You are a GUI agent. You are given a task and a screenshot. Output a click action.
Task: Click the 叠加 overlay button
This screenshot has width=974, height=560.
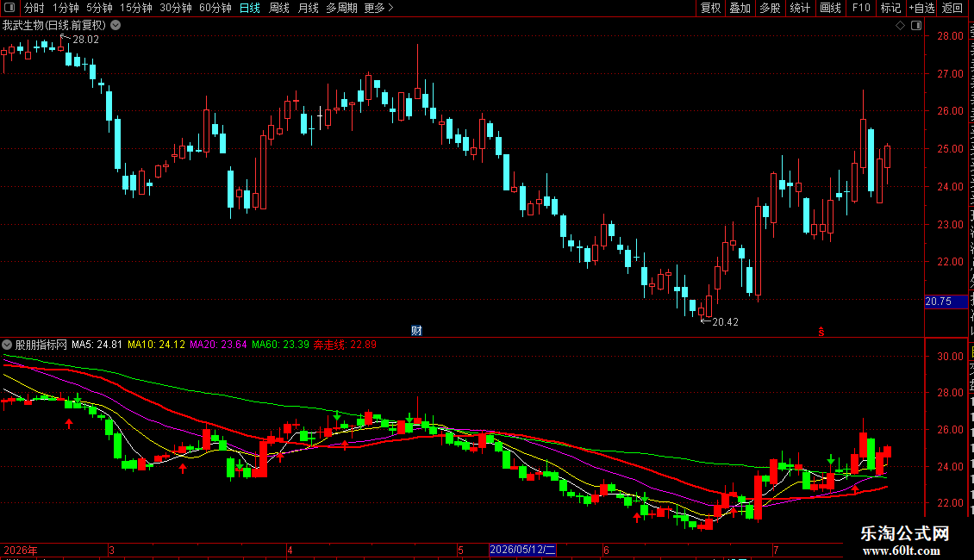(740, 8)
